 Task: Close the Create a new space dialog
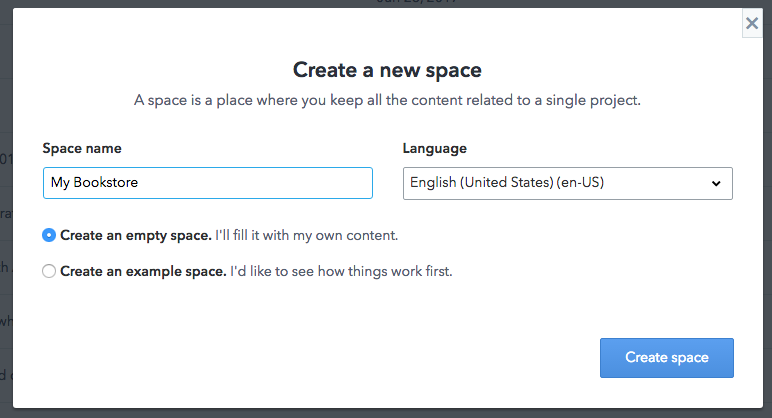(752, 23)
